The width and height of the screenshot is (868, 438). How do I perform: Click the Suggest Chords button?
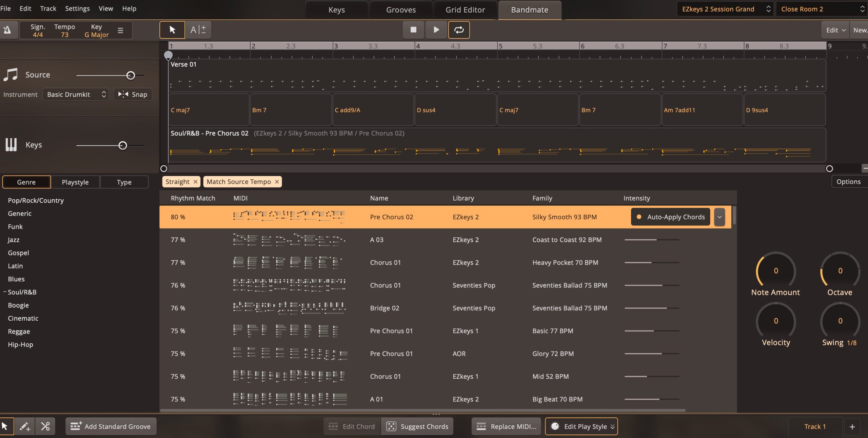click(417, 426)
